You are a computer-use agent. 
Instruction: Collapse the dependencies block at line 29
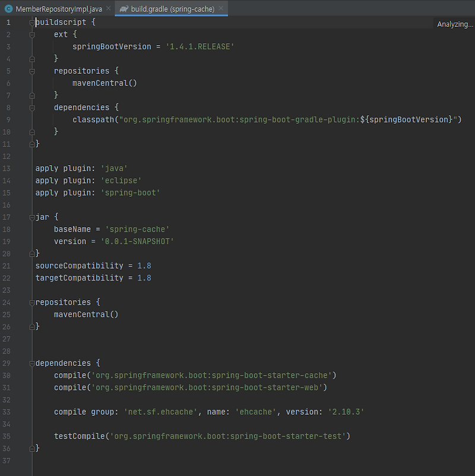point(31,363)
